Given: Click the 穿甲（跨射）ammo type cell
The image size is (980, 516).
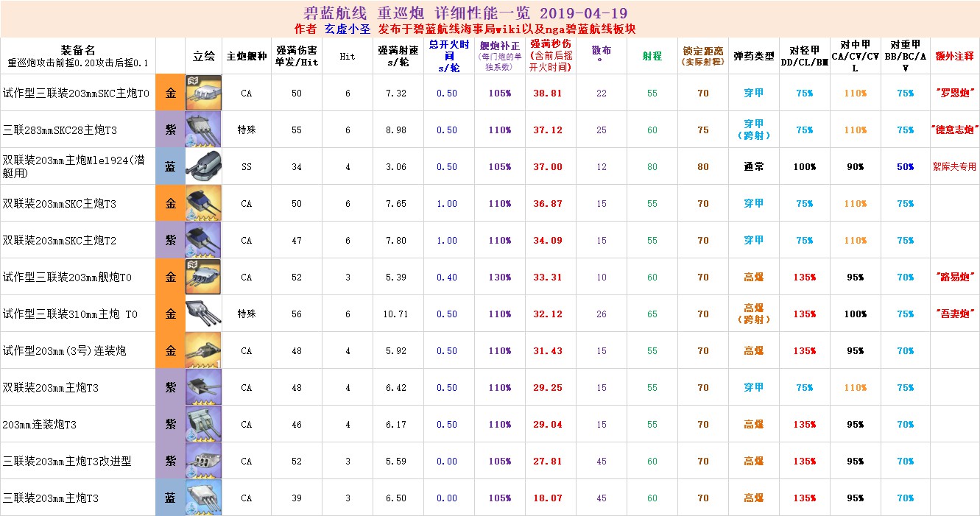Looking at the screenshot, I should click(x=754, y=130).
